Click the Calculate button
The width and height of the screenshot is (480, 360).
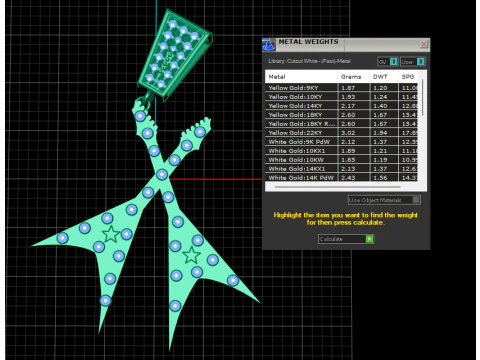[x=346, y=239]
